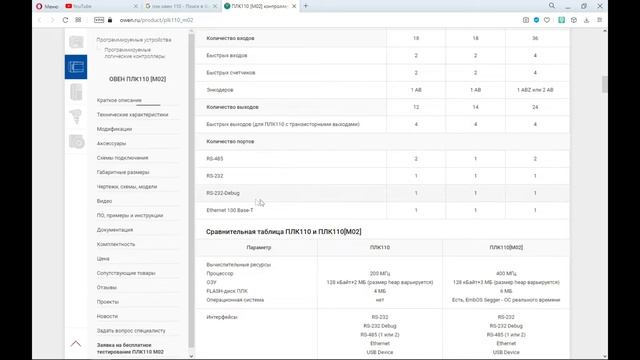Screen dimensions: 640x360
Task: Go to Краткое описание section
Action: point(119,100)
